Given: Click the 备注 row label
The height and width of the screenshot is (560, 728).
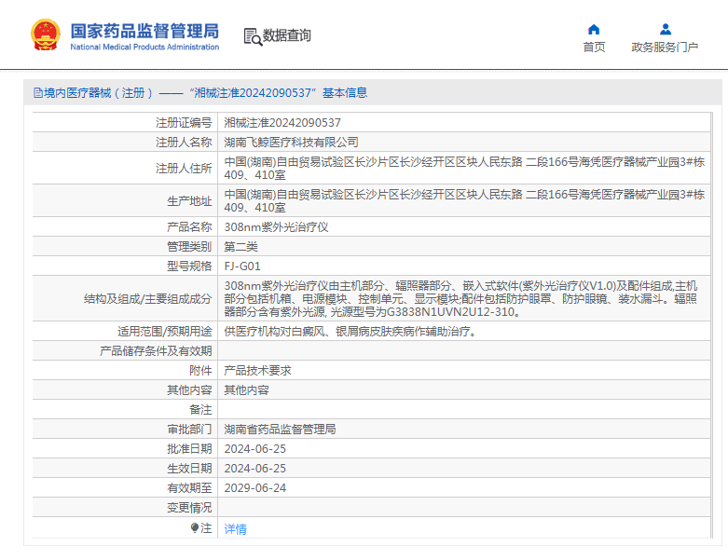Looking at the screenshot, I should point(200,409).
